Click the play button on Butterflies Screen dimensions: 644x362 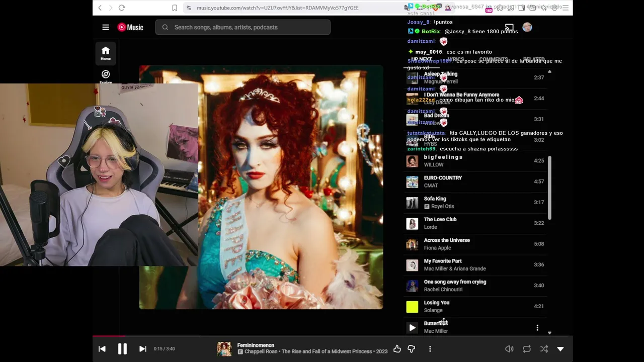[412, 327]
